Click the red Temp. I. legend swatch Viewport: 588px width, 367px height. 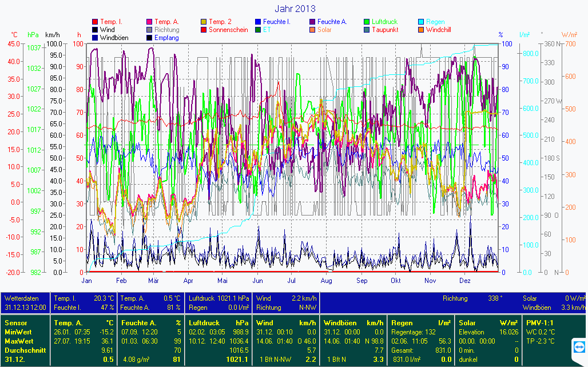[x=95, y=22]
